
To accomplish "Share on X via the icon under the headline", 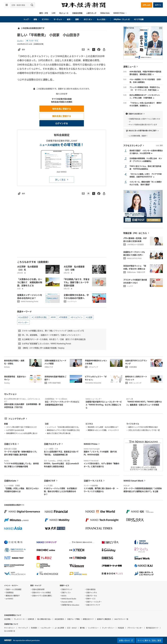I will coord(94,50).
